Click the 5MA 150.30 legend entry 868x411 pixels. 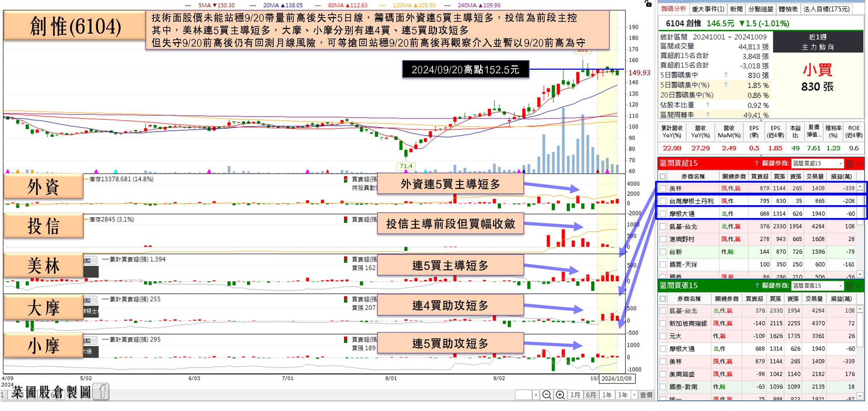pos(210,5)
